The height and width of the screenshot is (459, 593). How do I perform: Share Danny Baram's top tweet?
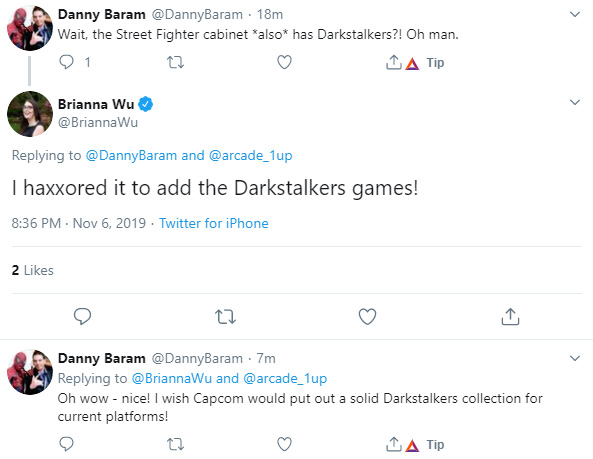(x=393, y=62)
